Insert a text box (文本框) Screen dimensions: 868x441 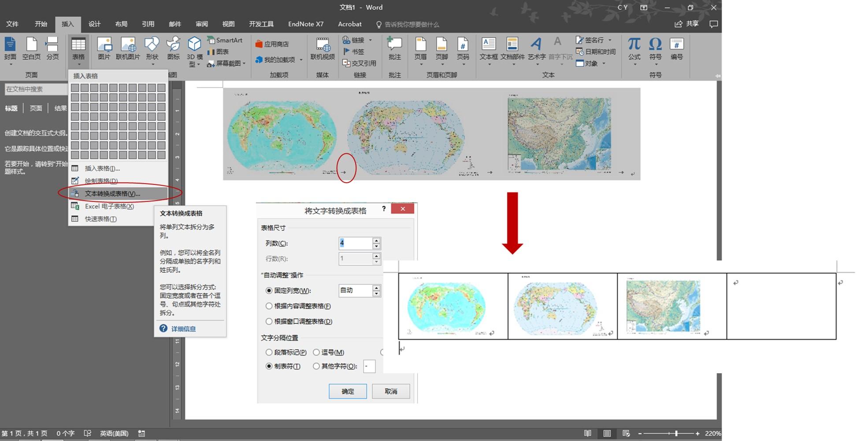click(488, 48)
